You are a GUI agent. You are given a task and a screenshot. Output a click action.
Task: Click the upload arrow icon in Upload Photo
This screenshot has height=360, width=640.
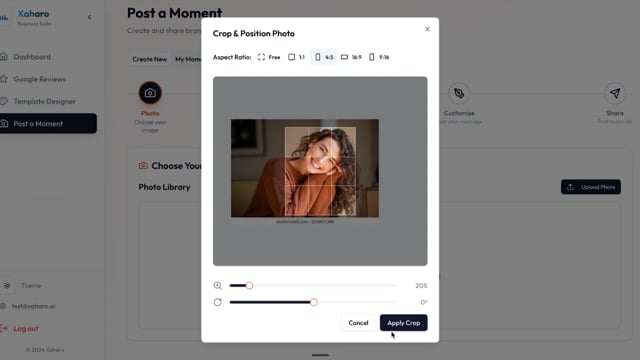(571, 187)
